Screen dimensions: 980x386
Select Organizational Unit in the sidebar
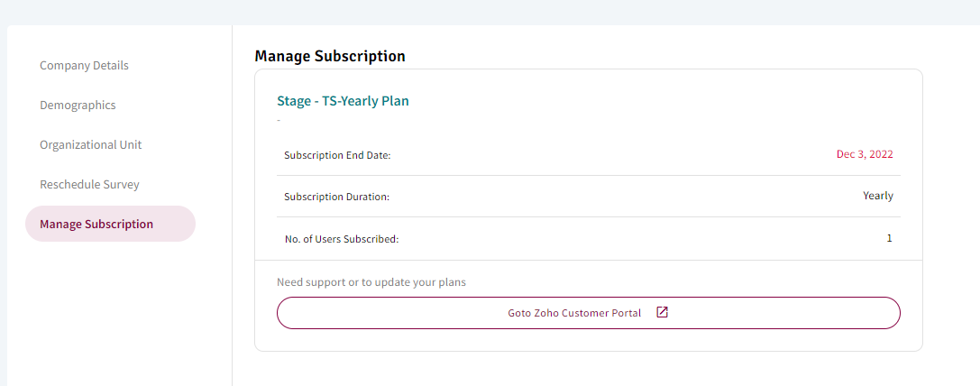tap(91, 144)
